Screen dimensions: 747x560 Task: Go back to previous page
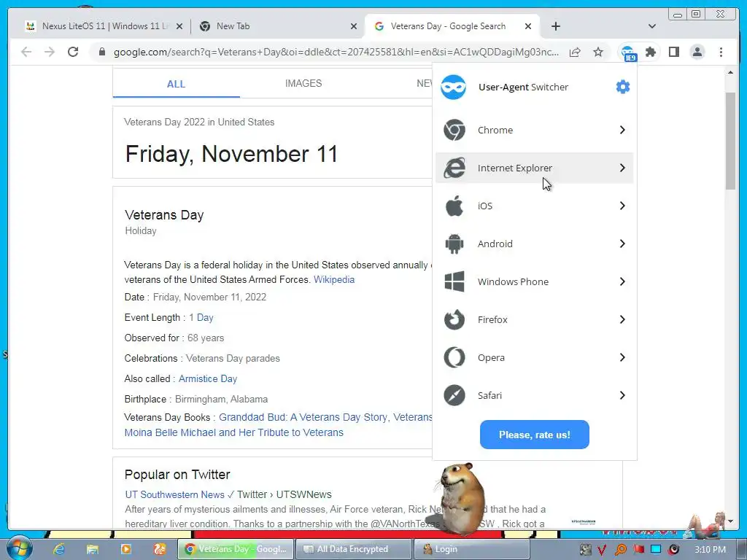click(26, 52)
